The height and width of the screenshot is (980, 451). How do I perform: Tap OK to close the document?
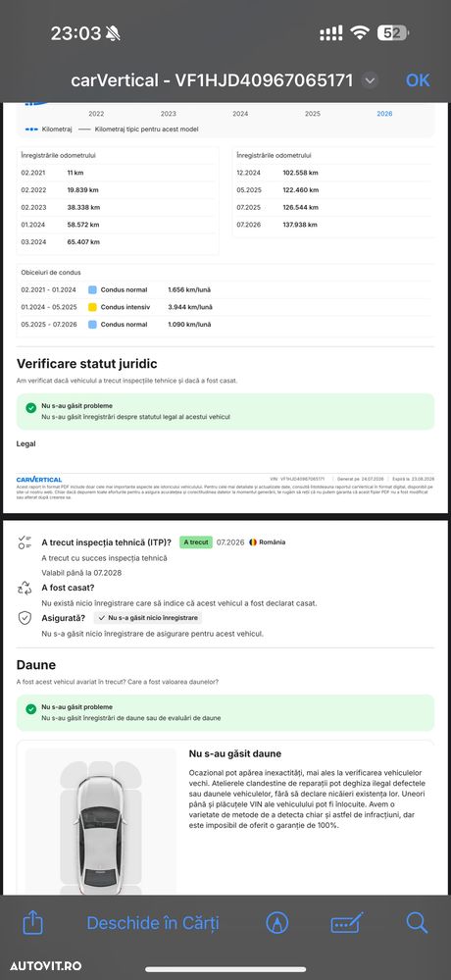(418, 80)
